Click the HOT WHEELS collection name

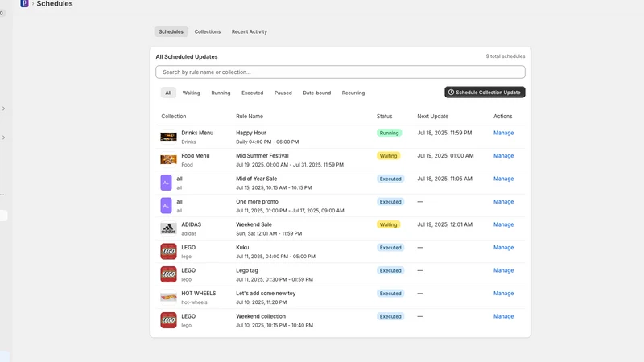coord(198,294)
